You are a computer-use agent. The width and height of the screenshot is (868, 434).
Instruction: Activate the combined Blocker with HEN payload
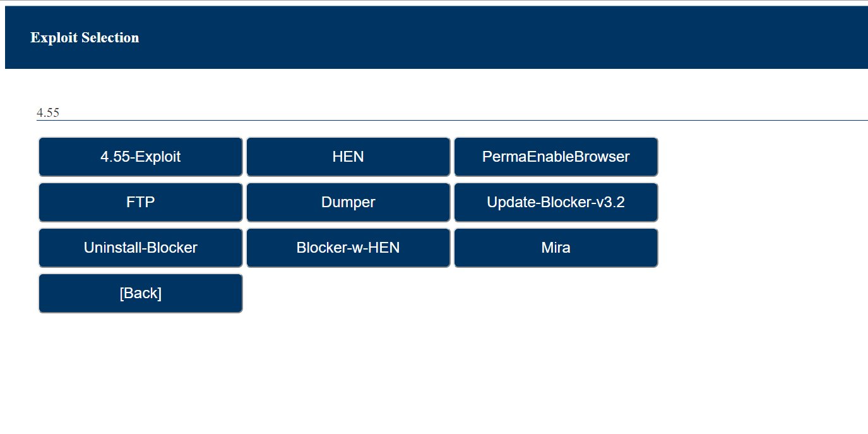(x=348, y=248)
